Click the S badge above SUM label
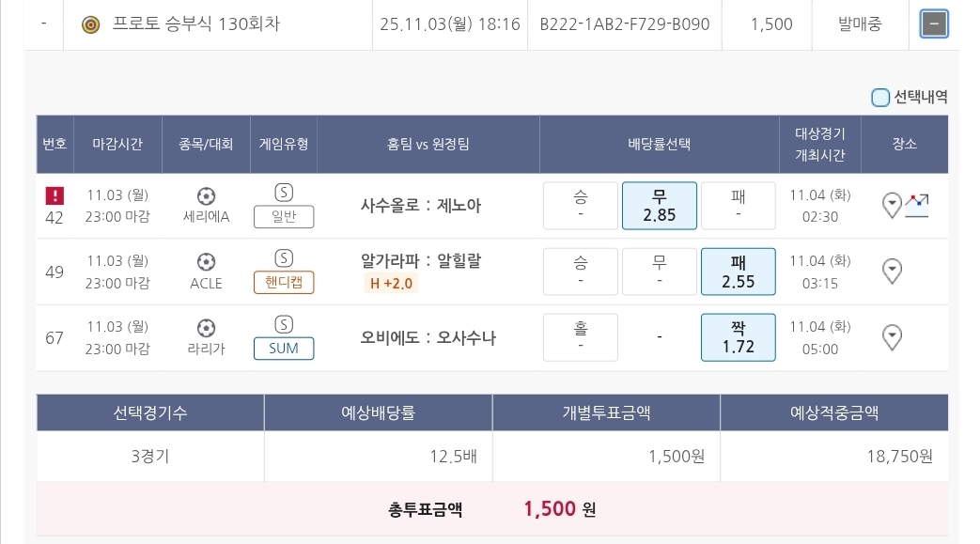The height and width of the screenshot is (544, 980). (x=283, y=324)
